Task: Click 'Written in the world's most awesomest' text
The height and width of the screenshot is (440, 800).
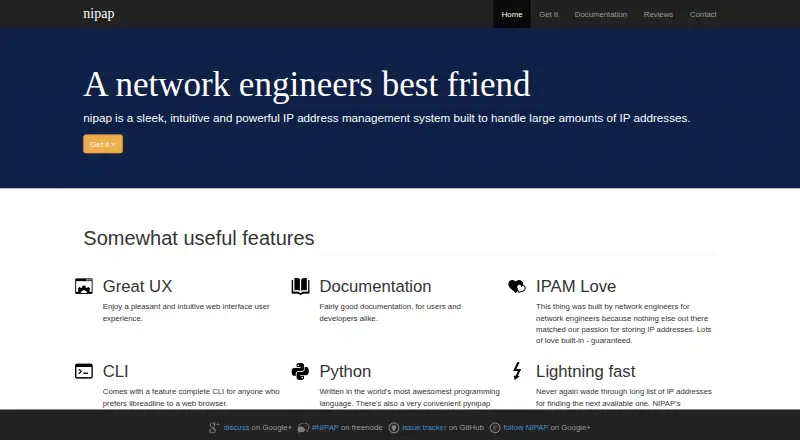Action: [x=409, y=398]
